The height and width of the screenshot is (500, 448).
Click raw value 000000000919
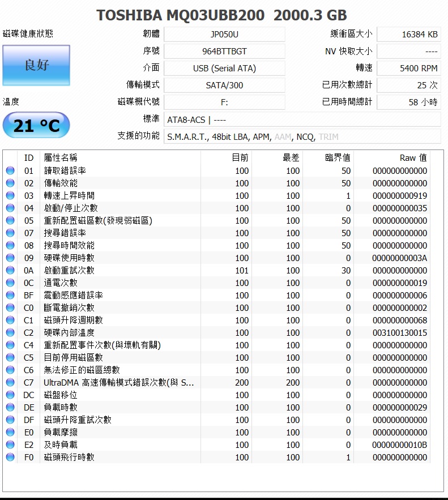399,195
